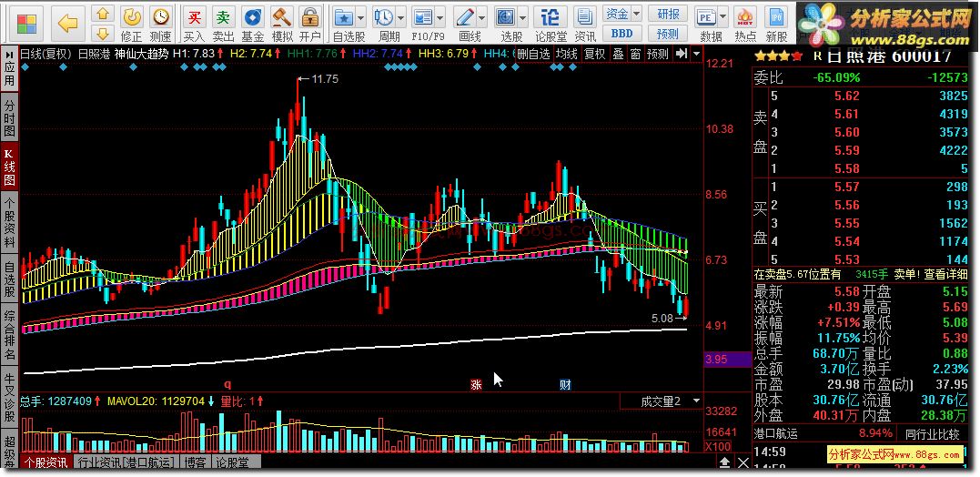Image resolution: width=980 pixels, height=477 pixels.
Task: Switch to the 分时图 sidebar tab
Action: [x=9, y=117]
